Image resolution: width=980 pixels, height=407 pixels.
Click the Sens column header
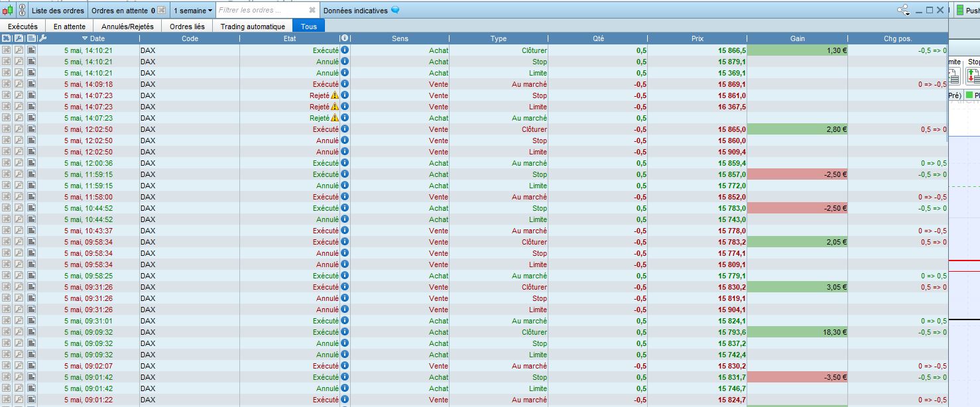tap(400, 38)
